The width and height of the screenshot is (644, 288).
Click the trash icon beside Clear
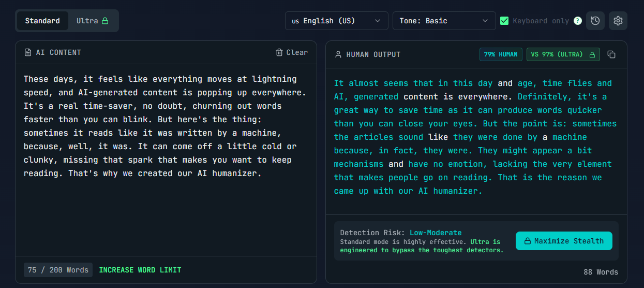(x=279, y=52)
